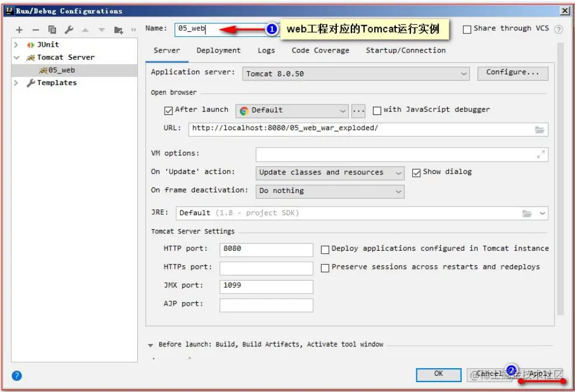Switch to Deployment tab
Image resolution: width=575 pixels, height=392 pixels.
click(218, 51)
